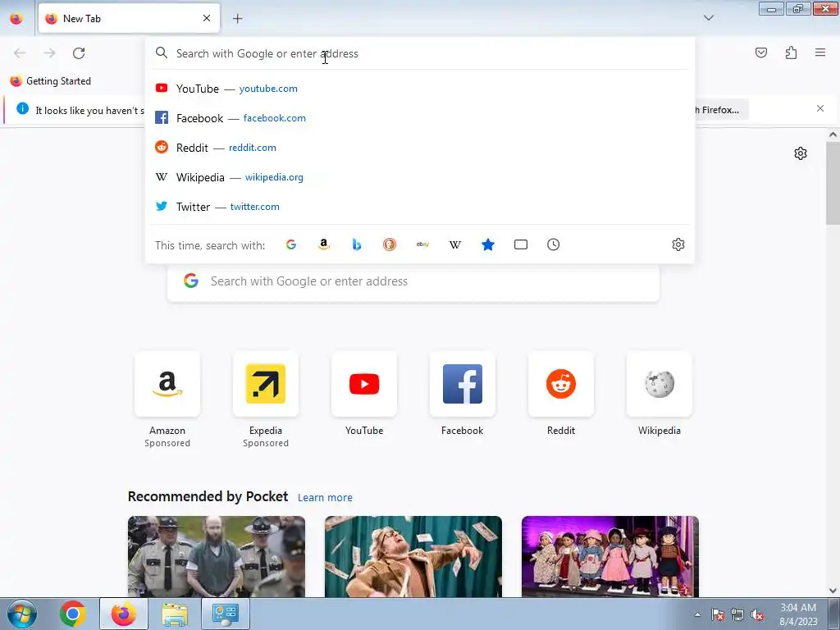Click scrollbar up arrow
This screenshot has width=840, height=630.
tap(833, 135)
